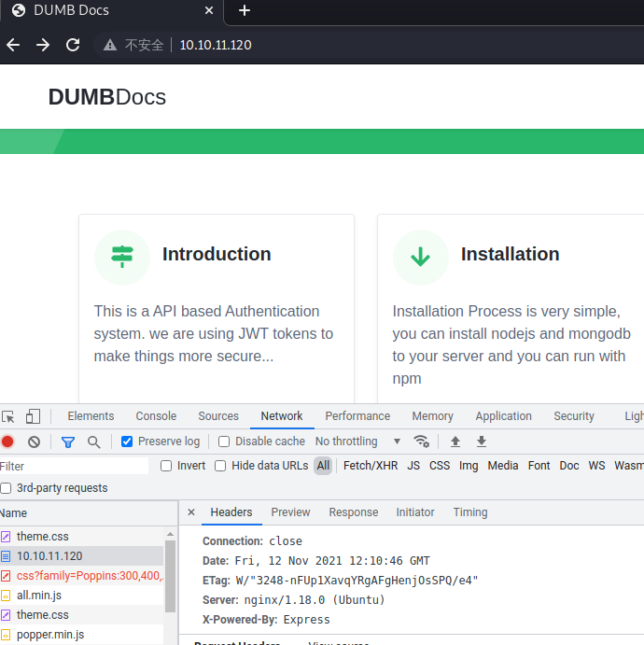This screenshot has width=644, height=645.
Task: Click the record network log button
Action: [x=7, y=442]
